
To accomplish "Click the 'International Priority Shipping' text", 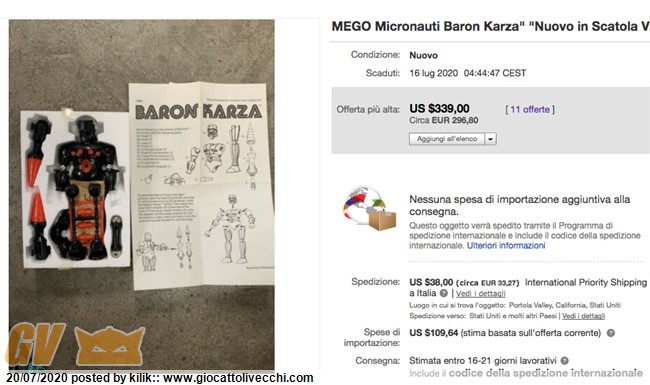I will pos(586,283).
